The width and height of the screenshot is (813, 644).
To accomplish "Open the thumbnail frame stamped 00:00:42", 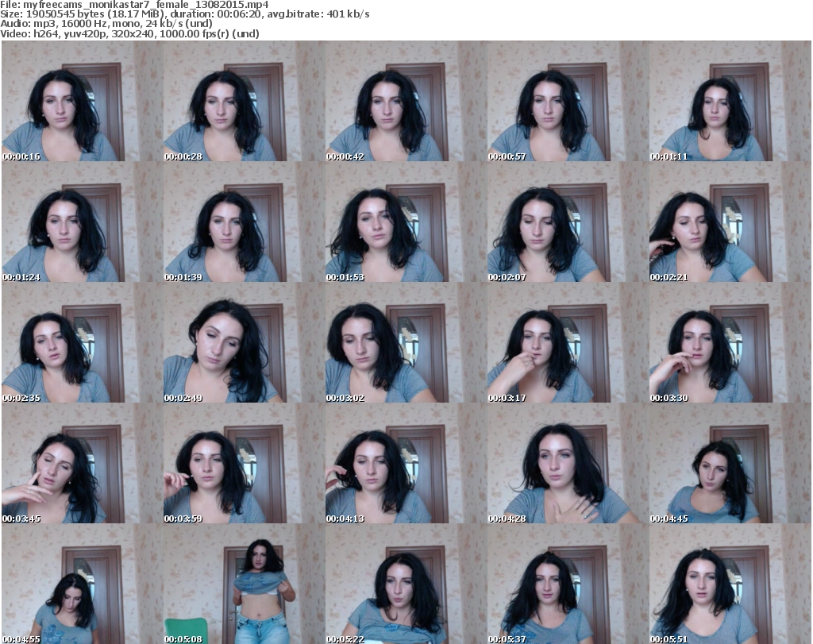I will (x=406, y=101).
